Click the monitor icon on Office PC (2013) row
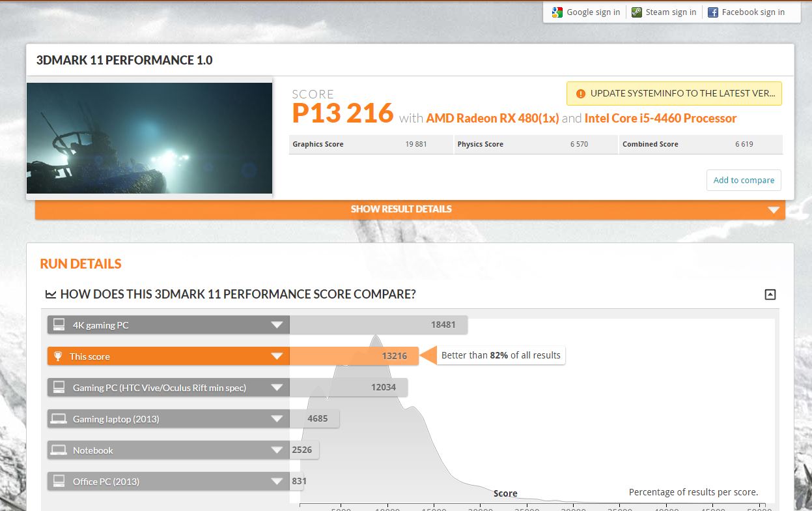Image resolution: width=812 pixels, height=511 pixels. 59,481
